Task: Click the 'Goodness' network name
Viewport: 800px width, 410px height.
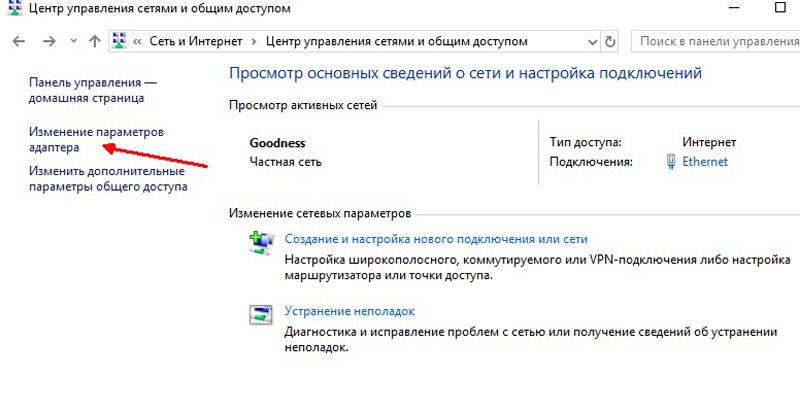Action: click(x=277, y=143)
